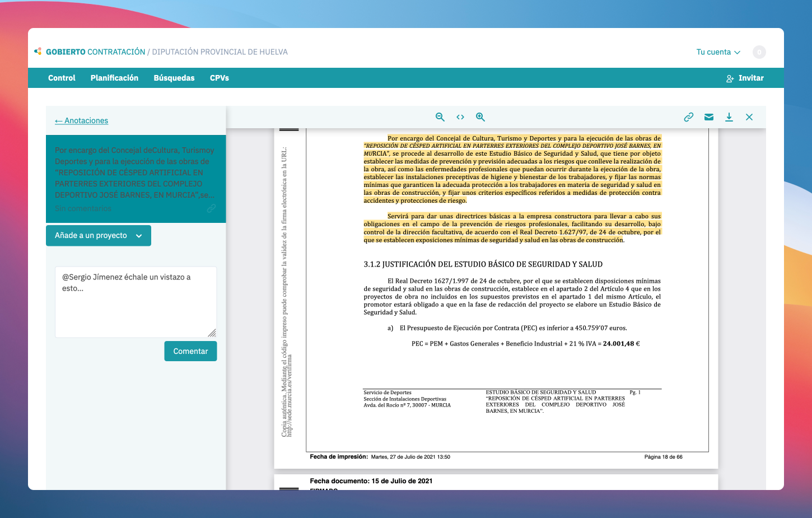Viewport: 812px width, 518px height.
Task: Expand Añade a un proyecto dropdown
Action: tap(99, 236)
